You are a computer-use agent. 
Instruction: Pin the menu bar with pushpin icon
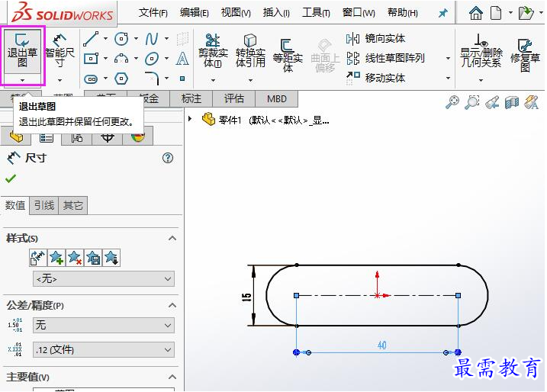[x=443, y=13]
